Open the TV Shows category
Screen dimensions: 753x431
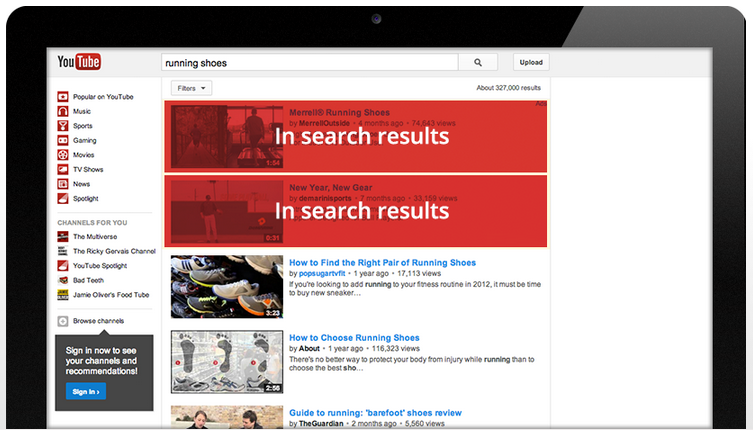(88, 169)
